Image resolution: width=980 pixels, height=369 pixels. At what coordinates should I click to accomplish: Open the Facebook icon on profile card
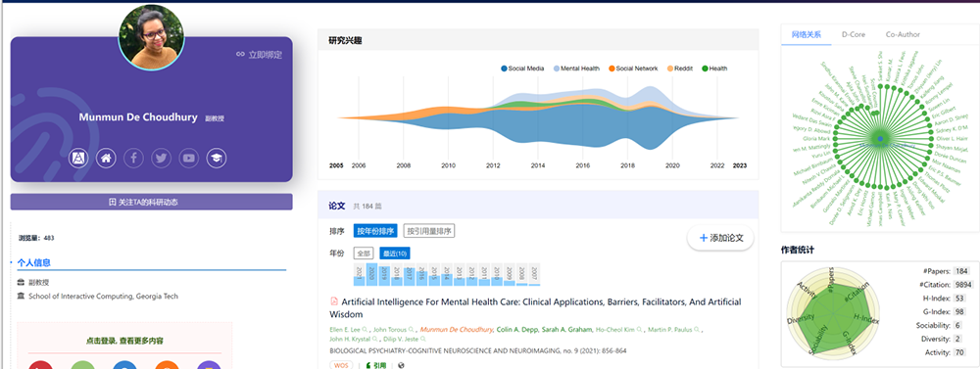pos(133,158)
